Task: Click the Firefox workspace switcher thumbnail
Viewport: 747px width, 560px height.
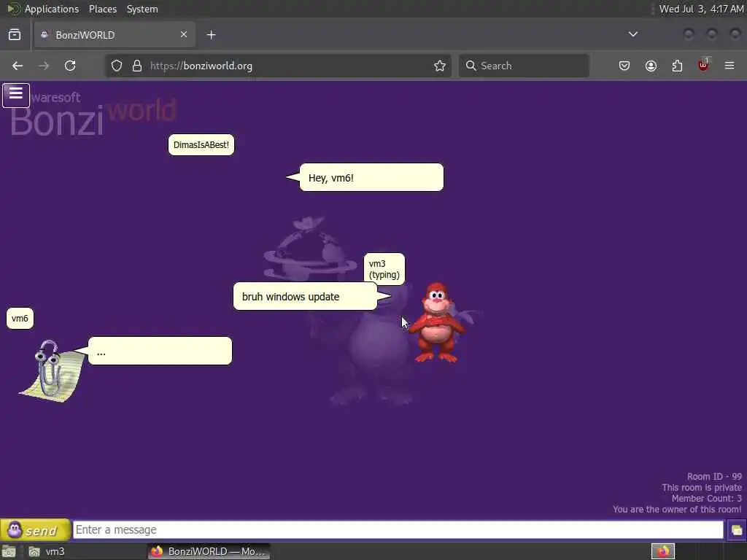Action: [x=663, y=551]
